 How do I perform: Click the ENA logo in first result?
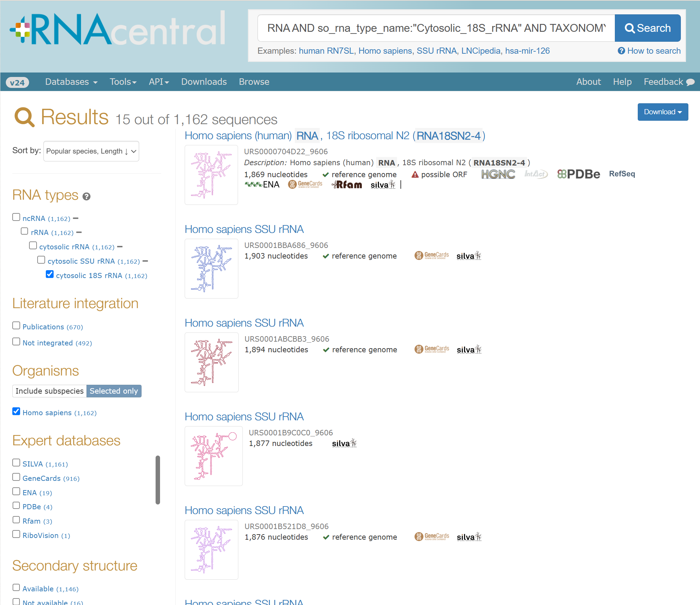pos(262,185)
